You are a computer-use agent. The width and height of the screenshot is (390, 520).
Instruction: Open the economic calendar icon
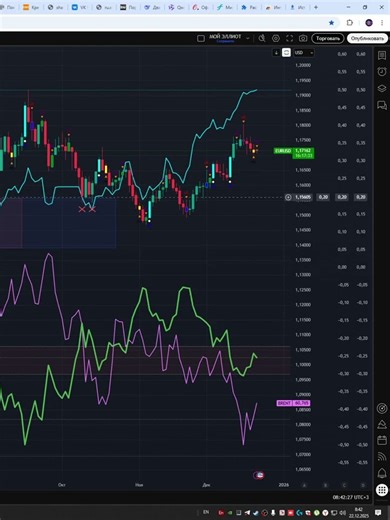point(382,440)
